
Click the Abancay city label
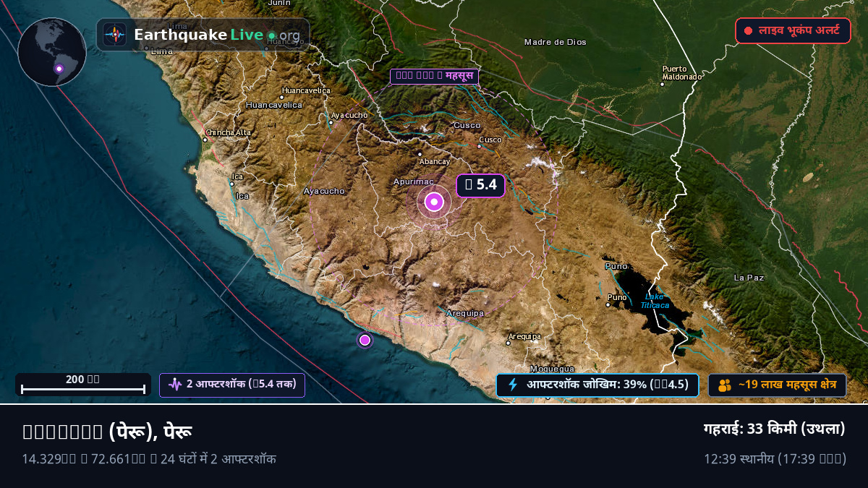(435, 161)
